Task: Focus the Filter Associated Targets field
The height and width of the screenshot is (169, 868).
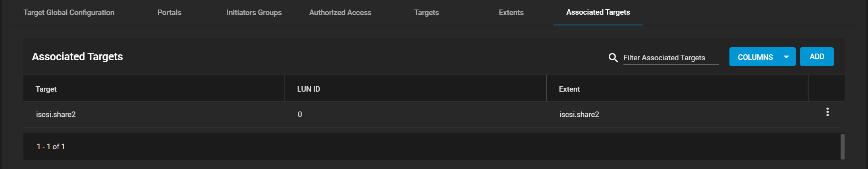Action: (671, 58)
